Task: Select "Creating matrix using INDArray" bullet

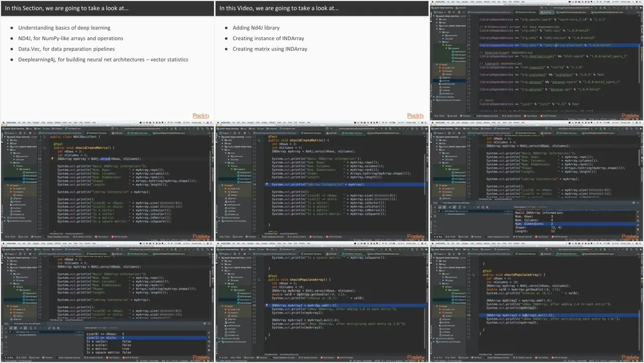Action: point(270,49)
